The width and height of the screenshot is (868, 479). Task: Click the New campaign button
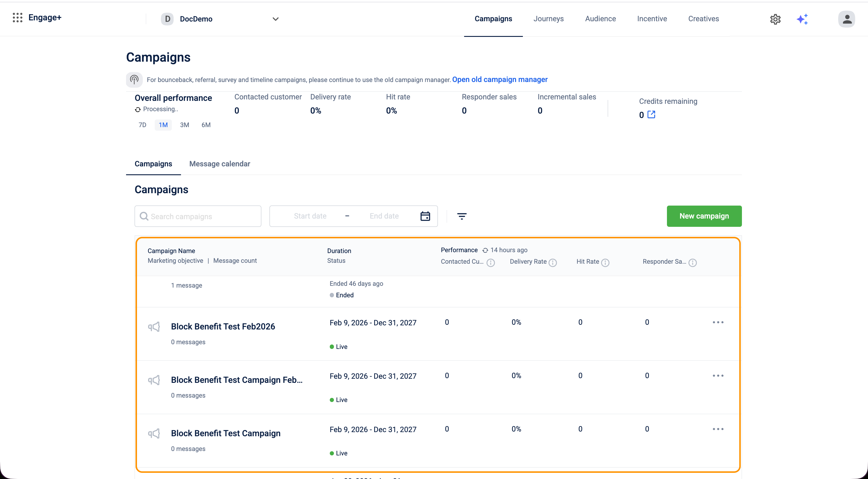tap(704, 216)
